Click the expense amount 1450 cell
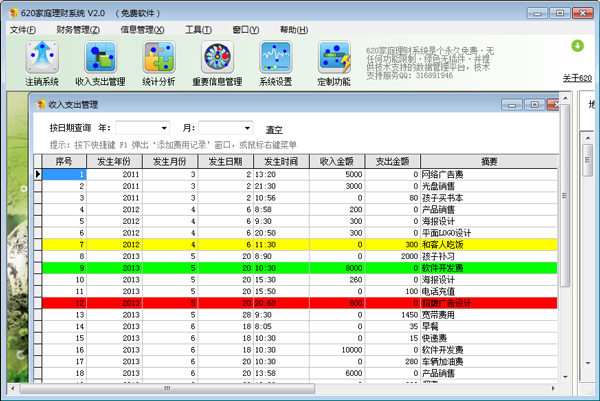The width and height of the screenshot is (600, 401). tap(393, 315)
